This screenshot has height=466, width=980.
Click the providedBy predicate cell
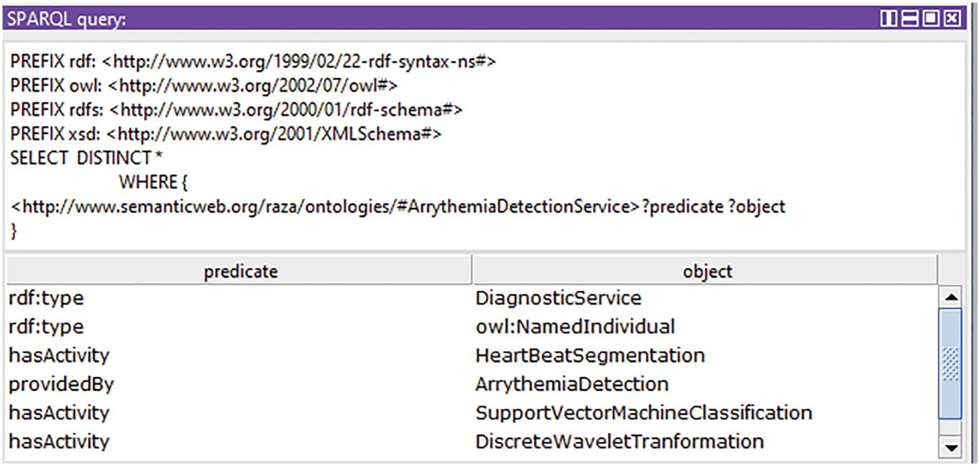tap(61, 385)
